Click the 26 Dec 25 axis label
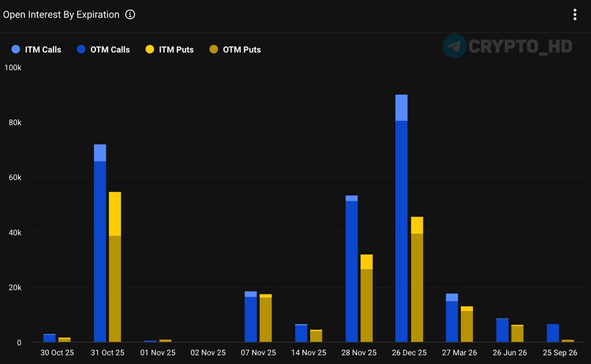Viewport: 591px width, 364px height. (409, 352)
